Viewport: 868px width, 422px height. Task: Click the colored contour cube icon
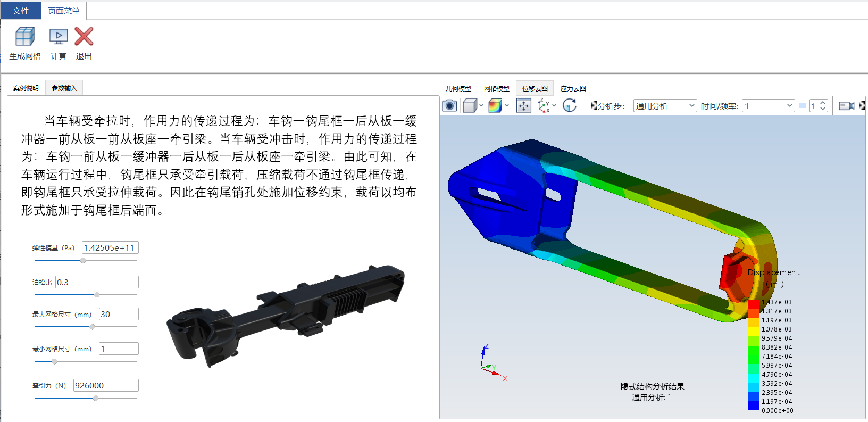click(x=495, y=105)
